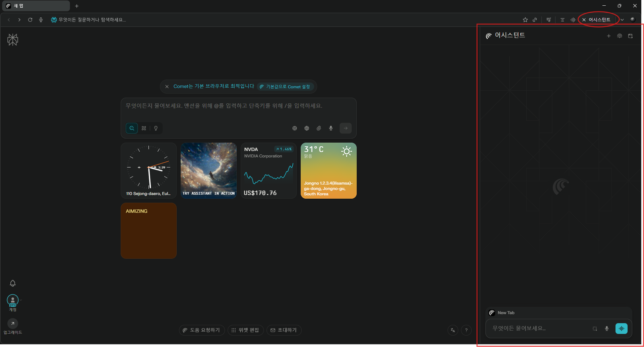This screenshot has height=347, width=644.
Task: Start voice mode with teal waveform button
Action: click(622, 329)
